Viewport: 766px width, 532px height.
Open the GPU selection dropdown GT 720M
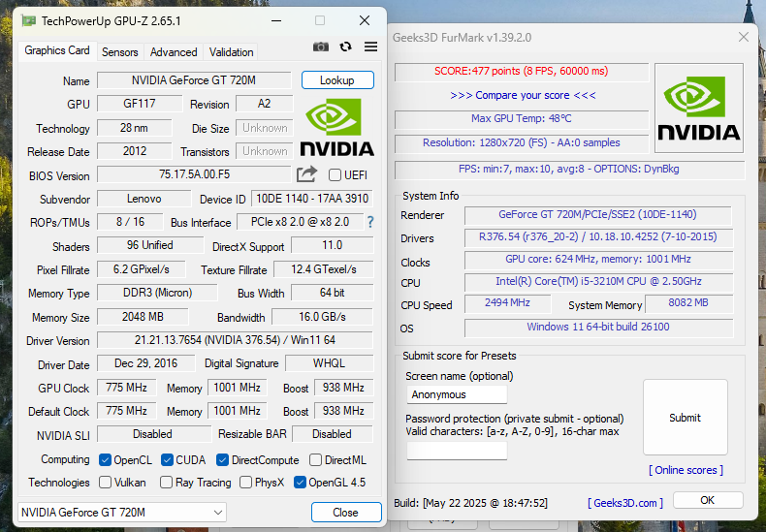click(x=122, y=513)
